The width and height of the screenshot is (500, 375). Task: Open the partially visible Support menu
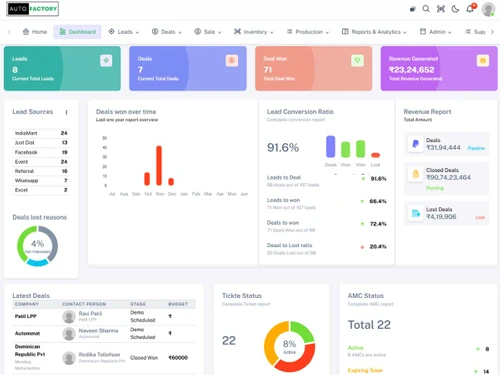475,32
